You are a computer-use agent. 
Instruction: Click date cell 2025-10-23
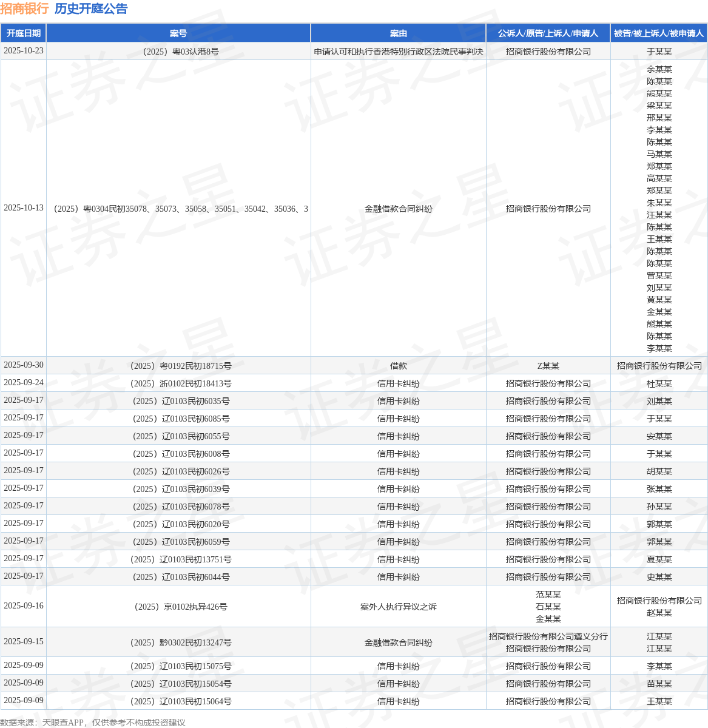point(24,51)
